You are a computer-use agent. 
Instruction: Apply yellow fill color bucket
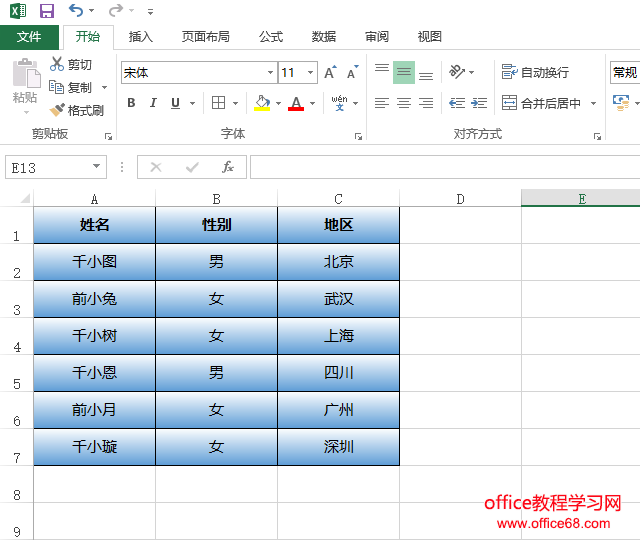262,103
